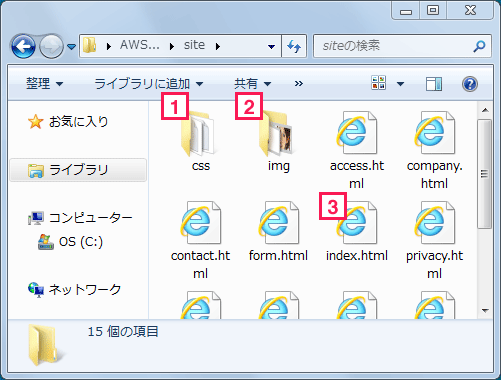Show more toolbar commands chevron
501x380 pixels.
point(299,83)
